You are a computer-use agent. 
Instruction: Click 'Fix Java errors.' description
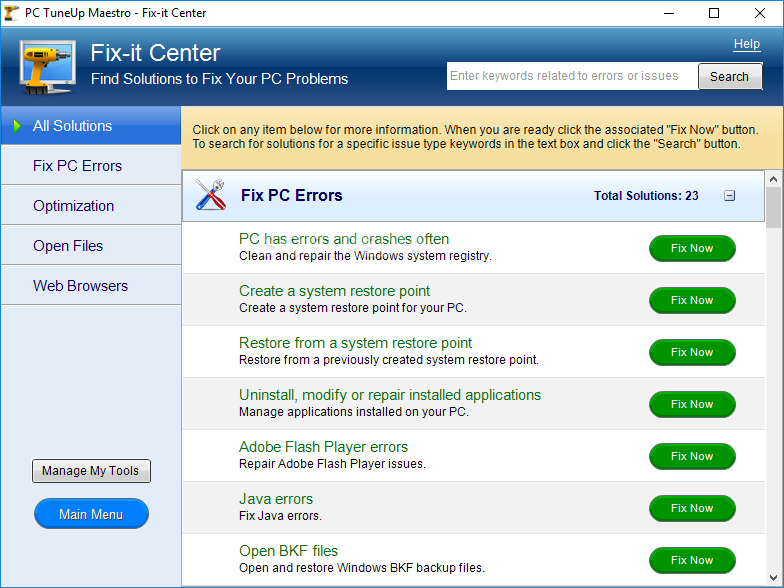[280, 516]
